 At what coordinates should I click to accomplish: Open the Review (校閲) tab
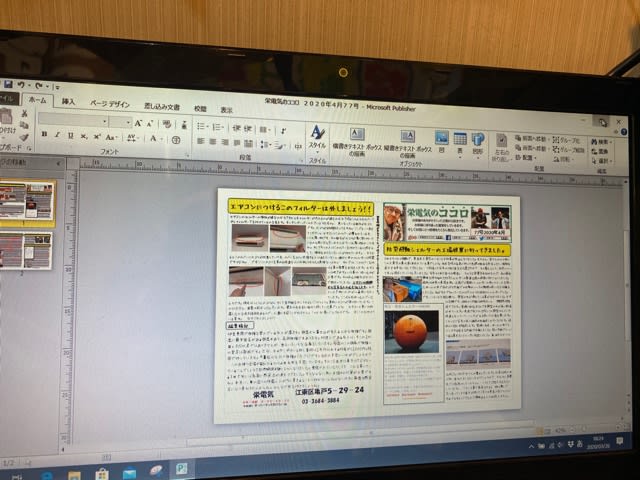coord(200,109)
